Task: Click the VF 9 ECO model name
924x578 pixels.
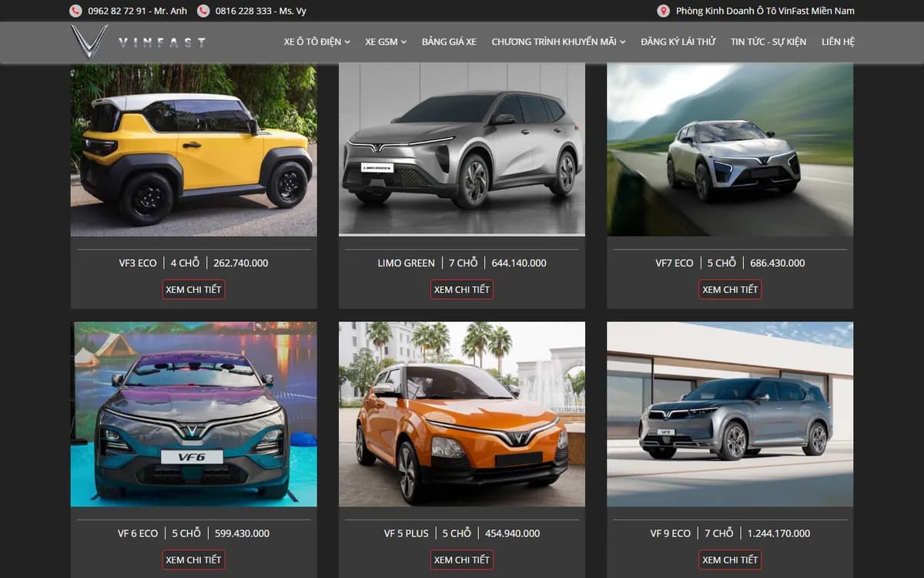Action: pyautogui.click(x=671, y=533)
